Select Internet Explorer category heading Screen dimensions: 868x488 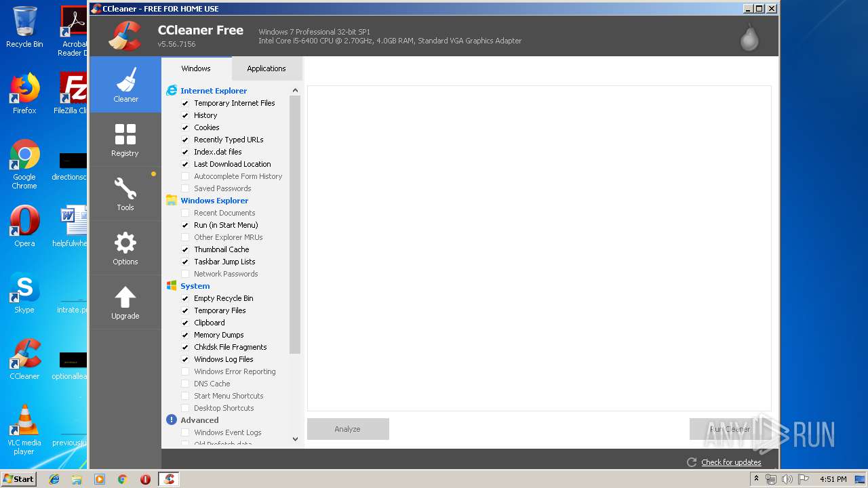(x=214, y=91)
